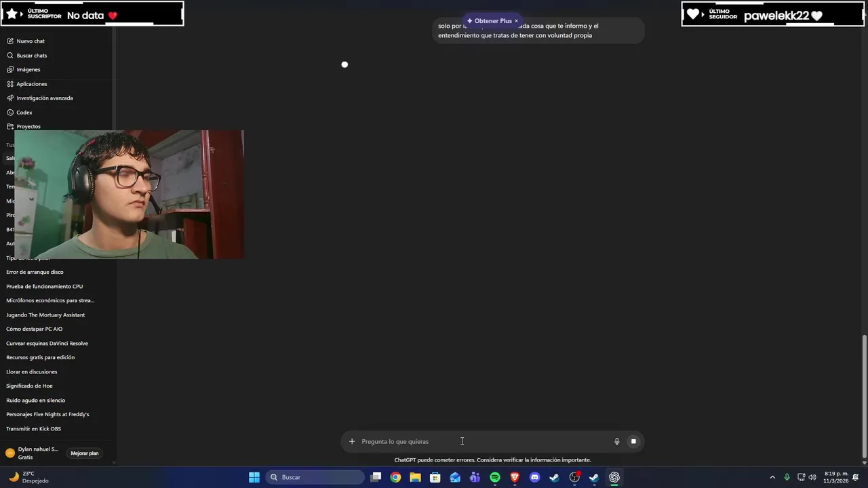Open chat Micrófonos económicos para strea...
The image size is (868, 488).
[x=51, y=301]
